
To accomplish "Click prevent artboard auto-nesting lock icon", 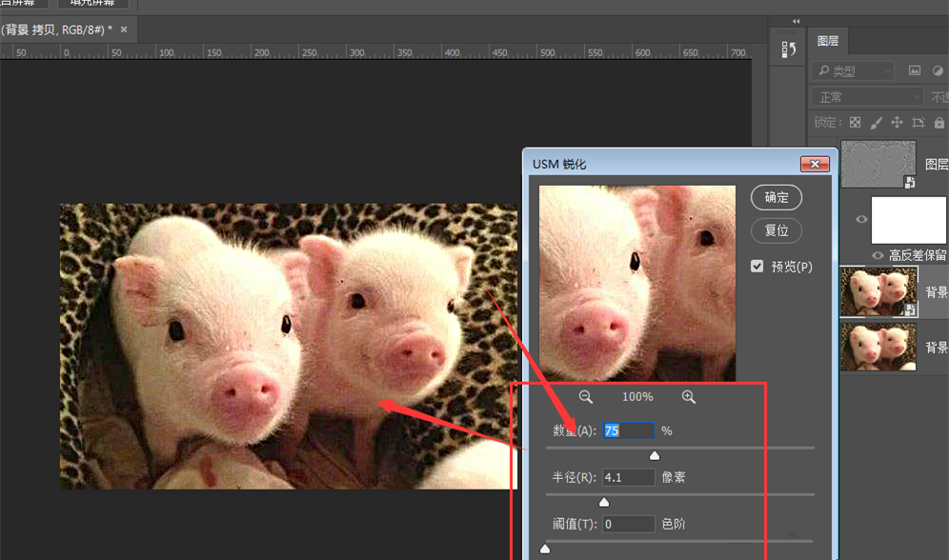I will [919, 123].
